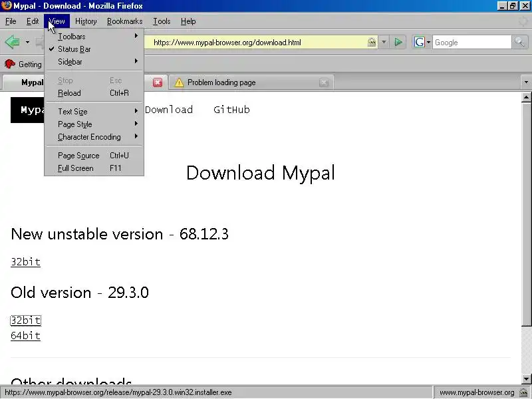Click the Mypal black logo link
Image resolution: width=532 pixels, height=399 pixels.
coord(27,110)
